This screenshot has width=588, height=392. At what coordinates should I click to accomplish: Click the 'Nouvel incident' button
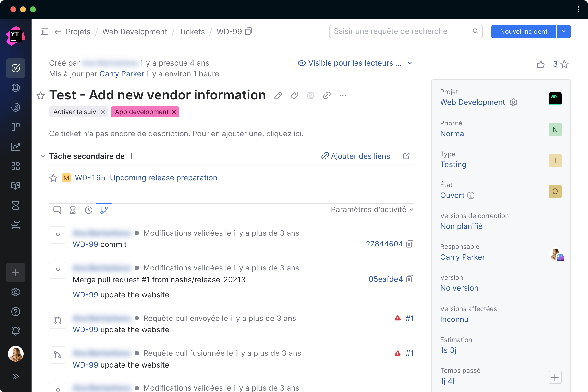coord(523,32)
